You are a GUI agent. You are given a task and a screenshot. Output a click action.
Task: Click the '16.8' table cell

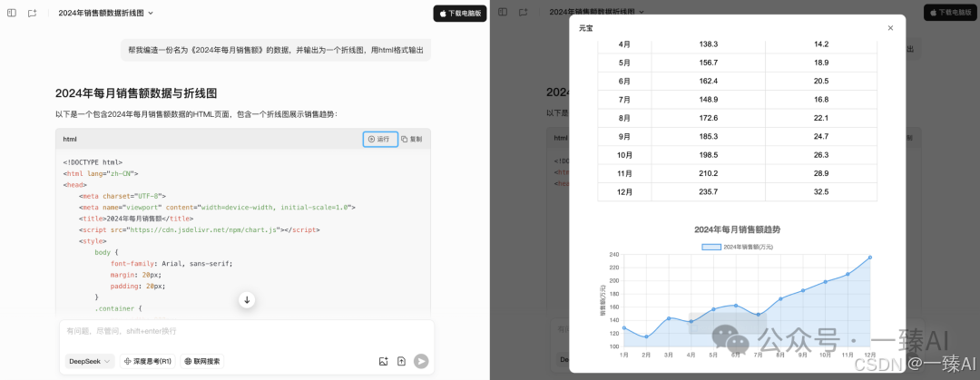821,100
